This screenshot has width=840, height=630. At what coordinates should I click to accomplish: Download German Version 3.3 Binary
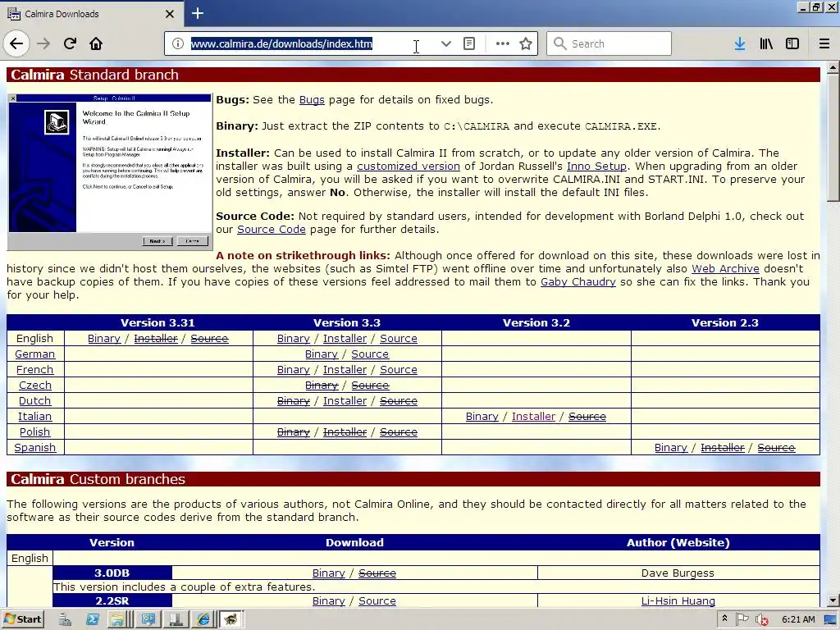coord(322,354)
